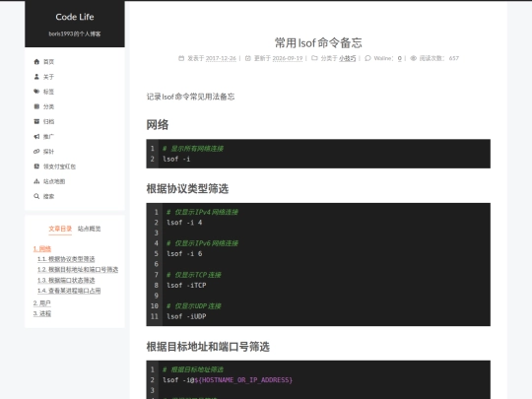This screenshot has width=532, height=399.
Task: Click the folder icon before 分类于
Action: [x=314, y=58]
